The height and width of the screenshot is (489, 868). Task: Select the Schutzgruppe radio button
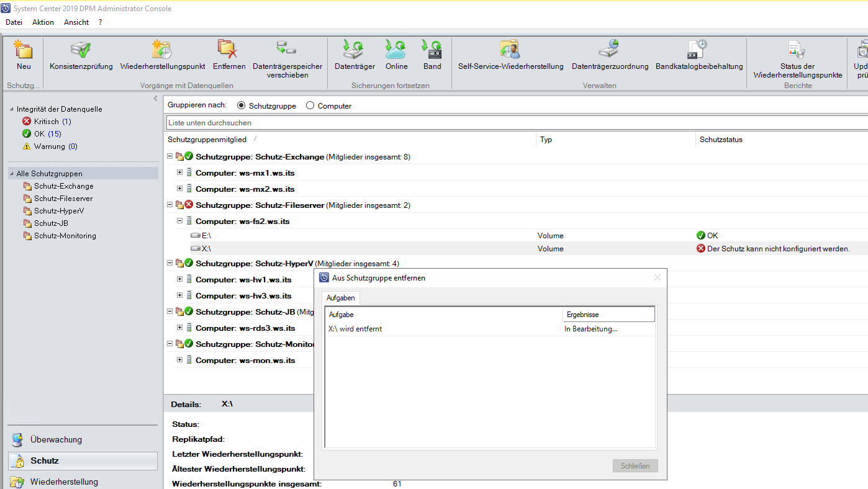(242, 106)
